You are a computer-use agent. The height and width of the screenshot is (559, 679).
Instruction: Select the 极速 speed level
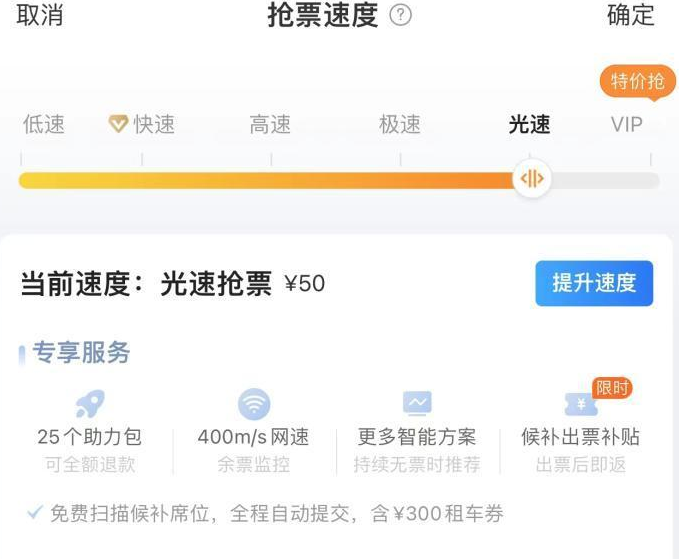[400, 125]
